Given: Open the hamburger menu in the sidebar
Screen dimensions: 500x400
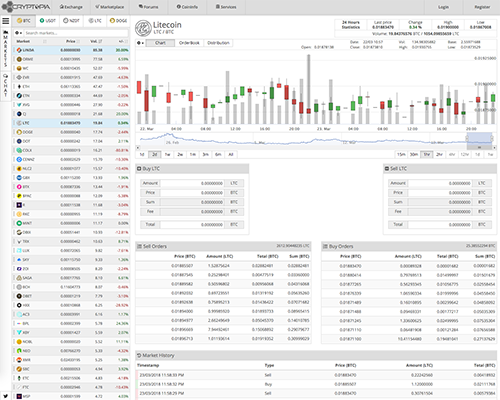Looking at the screenshot, I should (6, 21).
